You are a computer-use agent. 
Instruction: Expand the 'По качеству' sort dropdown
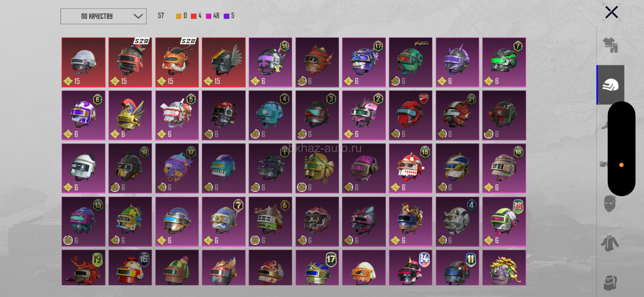pyautogui.click(x=103, y=16)
